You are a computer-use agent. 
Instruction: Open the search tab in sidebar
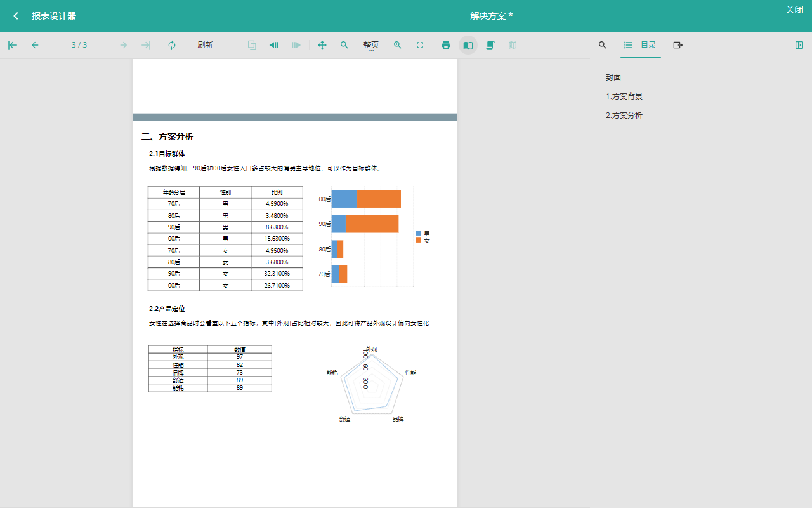point(603,45)
